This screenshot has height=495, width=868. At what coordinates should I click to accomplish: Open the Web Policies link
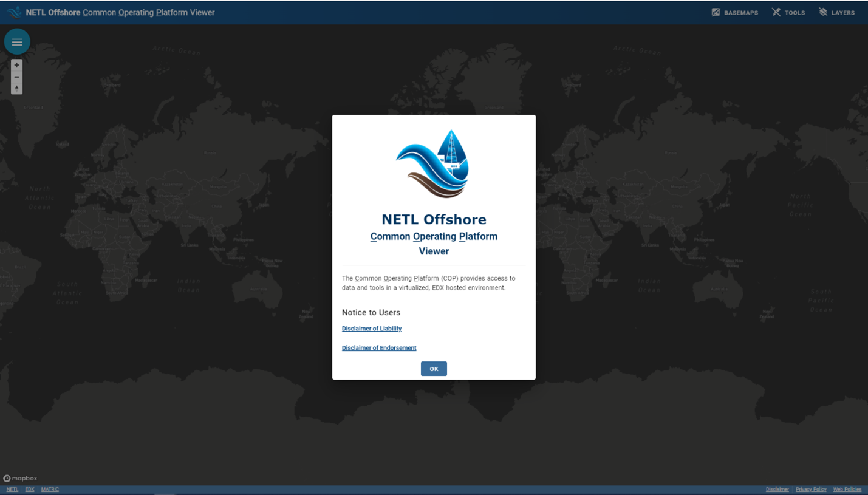click(847, 490)
